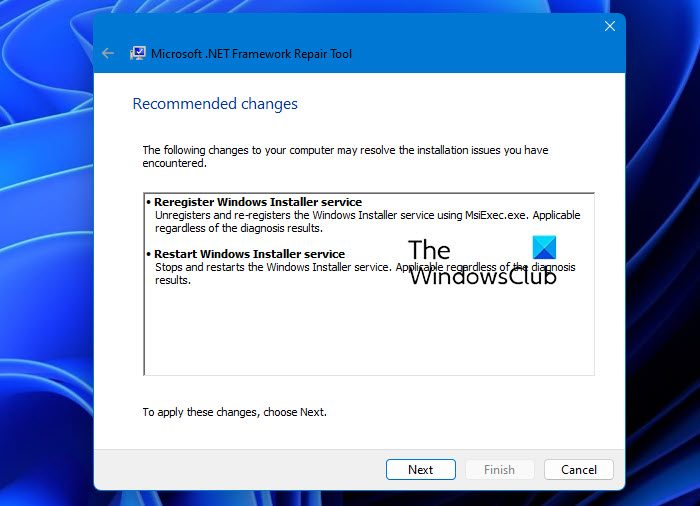Click the "Unregisters and re-registers" description text
Screen dimensions: 700x506
click(x=367, y=222)
